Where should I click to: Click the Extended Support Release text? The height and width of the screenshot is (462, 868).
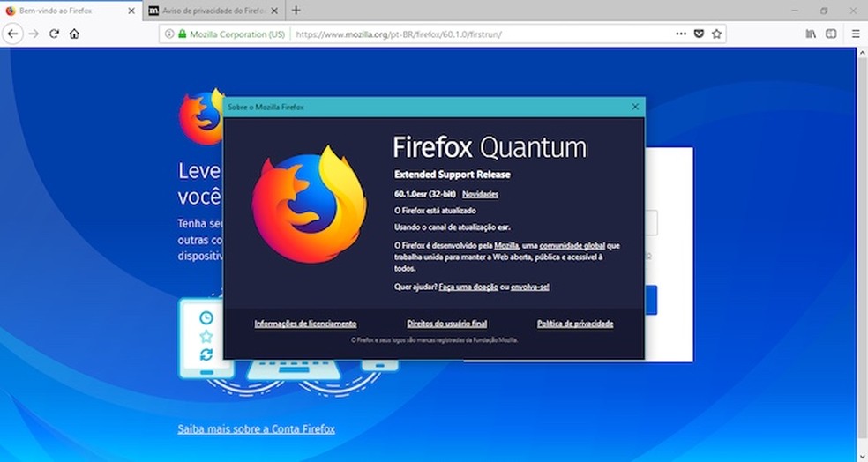[453, 175]
